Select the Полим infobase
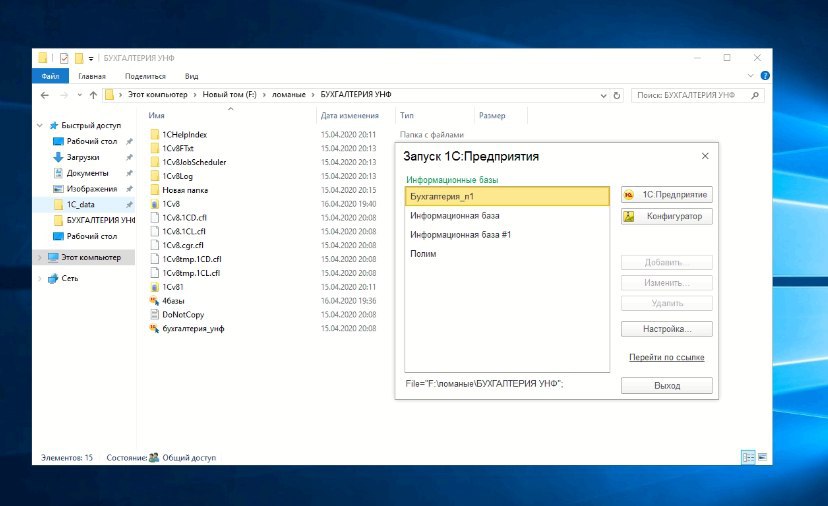The height and width of the screenshot is (506, 828). tap(507, 254)
